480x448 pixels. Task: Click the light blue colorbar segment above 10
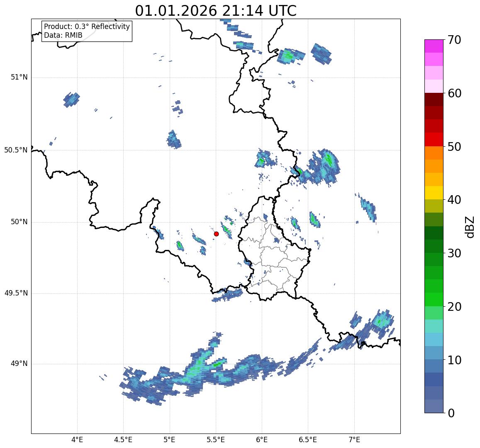pyautogui.click(x=434, y=353)
